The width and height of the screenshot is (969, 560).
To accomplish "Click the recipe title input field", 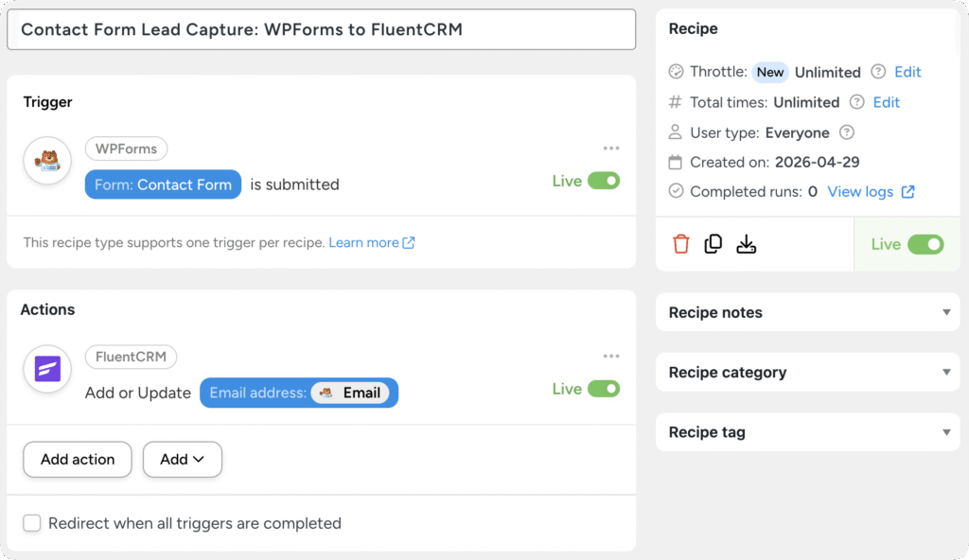I will point(322,29).
